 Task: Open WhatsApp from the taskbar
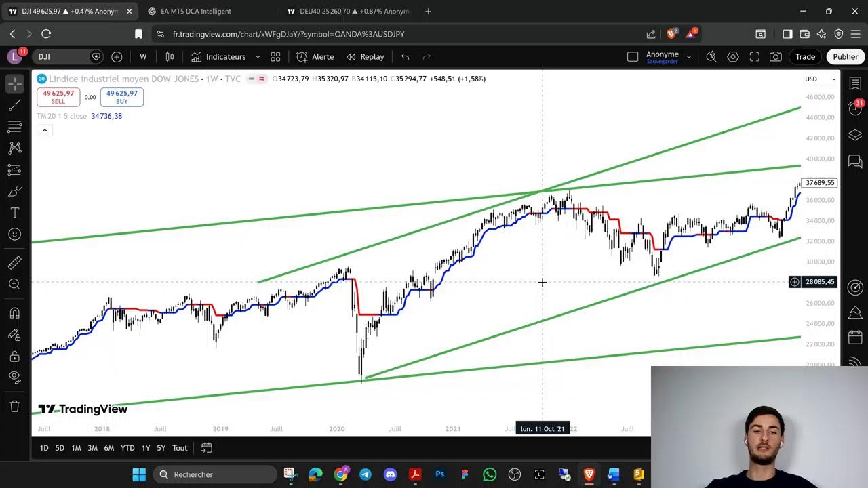click(x=490, y=474)
